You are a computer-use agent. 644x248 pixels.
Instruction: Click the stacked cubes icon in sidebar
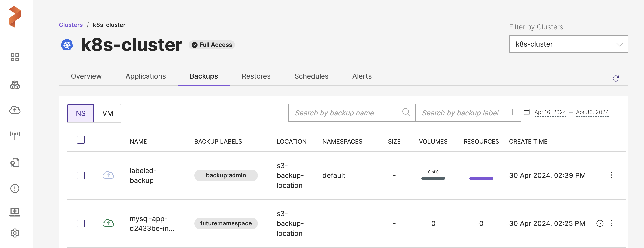click(15, 85)
